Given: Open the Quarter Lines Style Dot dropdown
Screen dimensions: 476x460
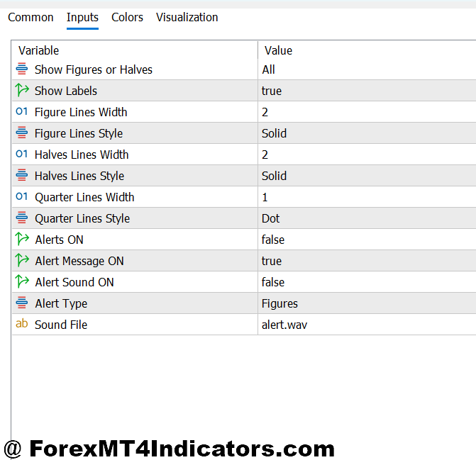Looking at the screenshot, I should click(271, 218).
